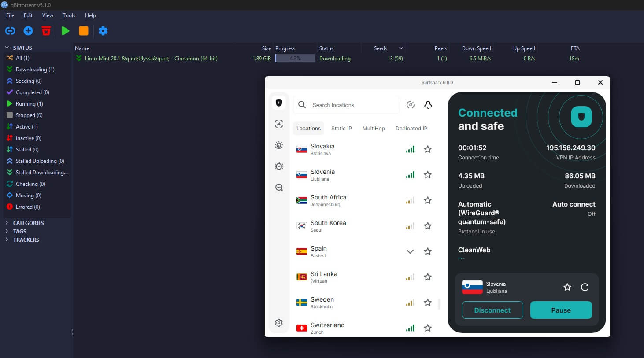This screenshot has width=644, height=358.
Task: Click the speed test icon beside search
Action: tap(411, 105)
